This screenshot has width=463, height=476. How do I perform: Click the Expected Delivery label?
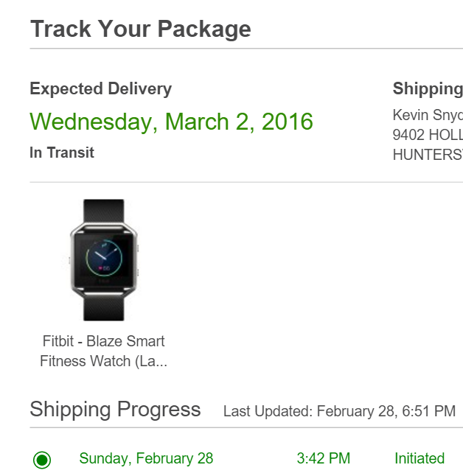tap(100, 89)
